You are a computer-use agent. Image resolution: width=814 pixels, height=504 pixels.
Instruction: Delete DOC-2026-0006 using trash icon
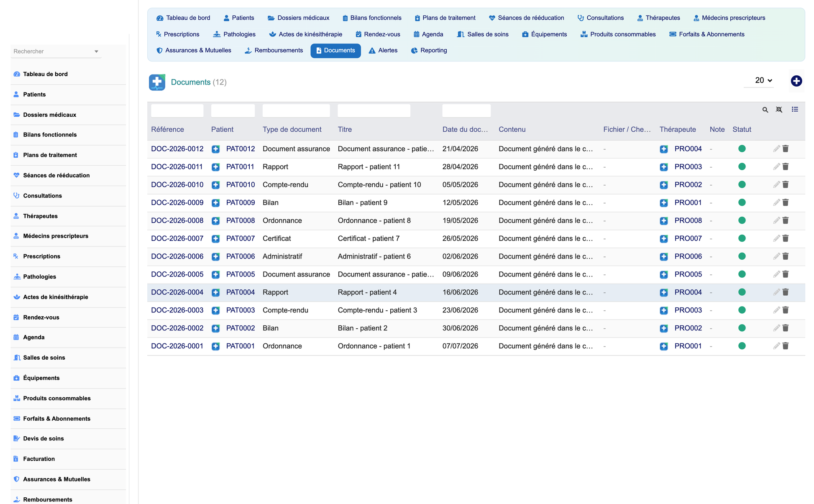[x=786, y=256]
